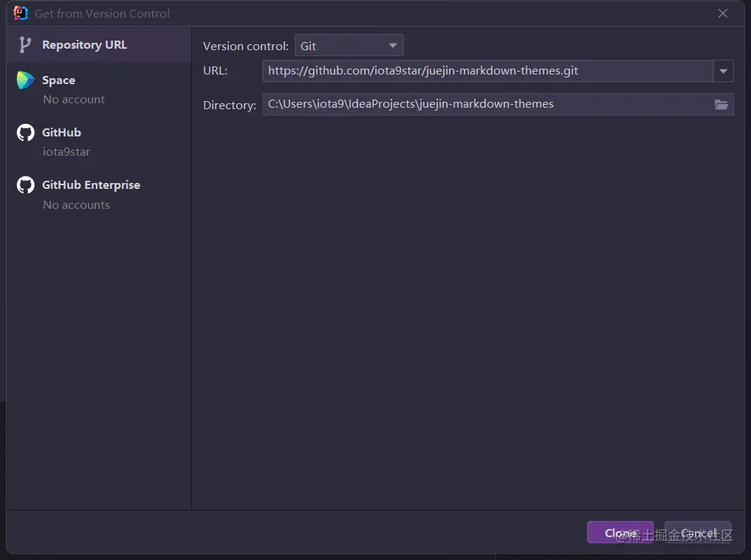The width and height of the screenshot is (751, 560).
Task: Click inside the repository URL field
Action: tap(487, 71)
